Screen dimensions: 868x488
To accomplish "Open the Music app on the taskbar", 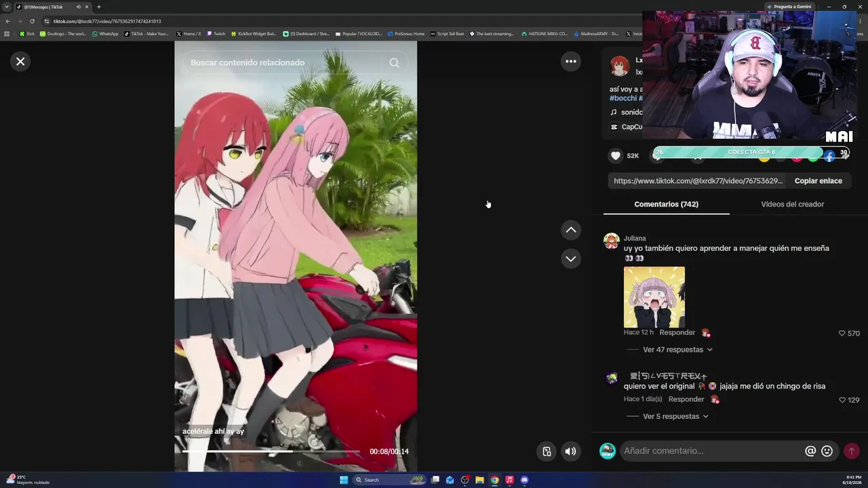I will (x=509, y=480).
